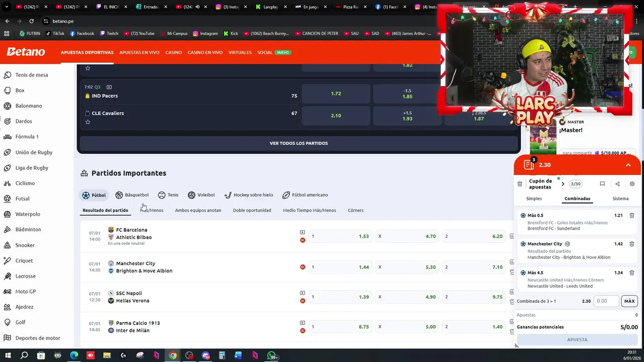
Task: Open Casino in the top menu
Action: point(174,52)
